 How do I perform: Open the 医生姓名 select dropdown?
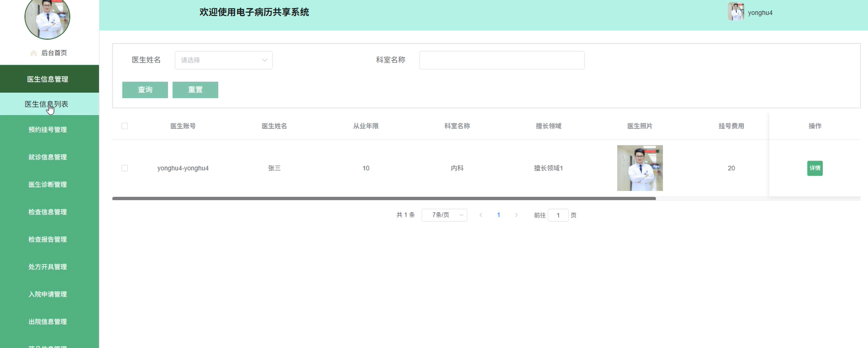[x=224, y=60]
